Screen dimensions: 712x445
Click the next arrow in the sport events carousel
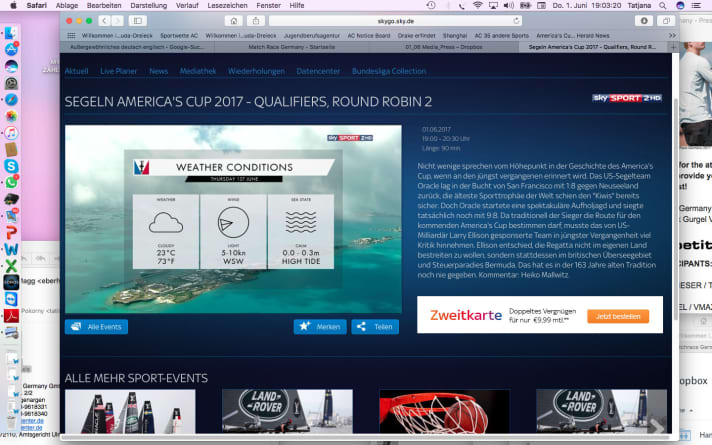click(x=656, y=426)
